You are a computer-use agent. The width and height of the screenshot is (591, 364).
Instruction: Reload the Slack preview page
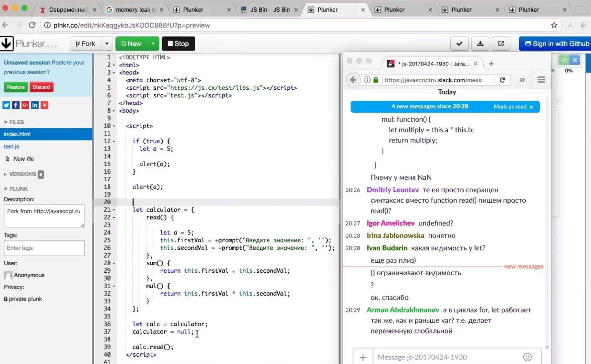(x=503, y=80)
